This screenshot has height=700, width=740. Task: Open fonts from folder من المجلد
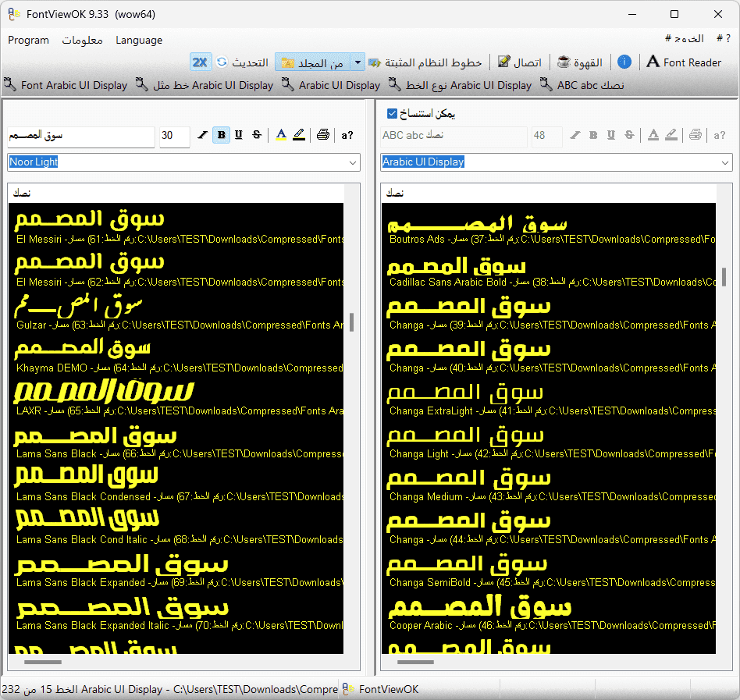[312, 62]
